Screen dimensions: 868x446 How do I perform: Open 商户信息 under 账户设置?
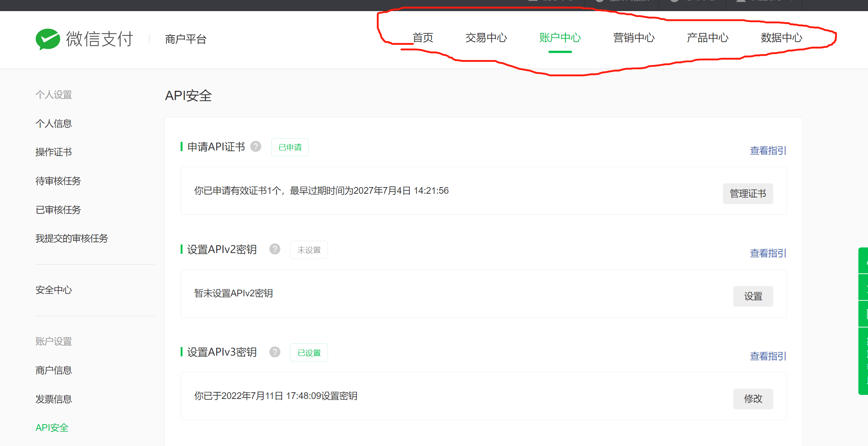[x=54, y=370]
